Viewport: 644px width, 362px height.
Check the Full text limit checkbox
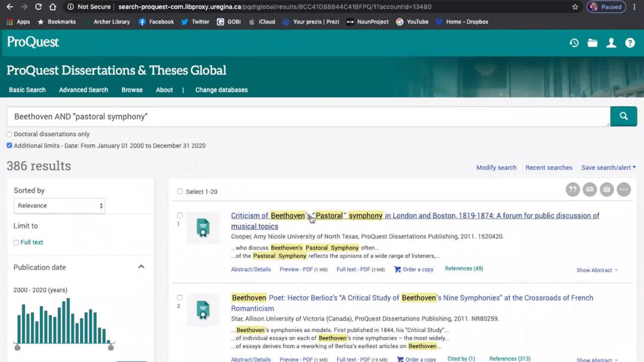(16, 242)
